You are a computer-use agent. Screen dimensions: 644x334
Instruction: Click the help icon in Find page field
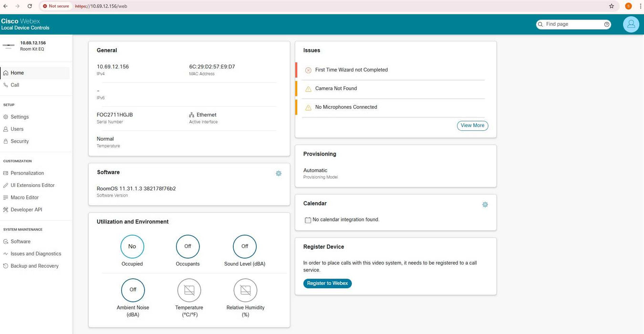click(607, 24)
